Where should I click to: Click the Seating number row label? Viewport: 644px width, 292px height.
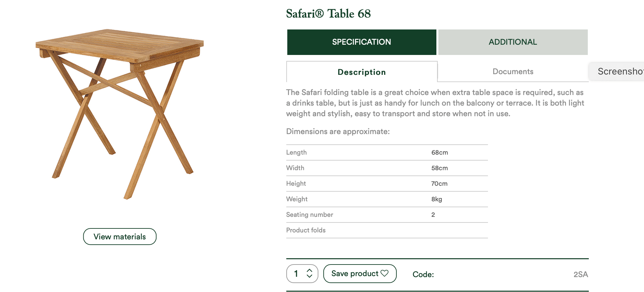[x=309, y=215]
